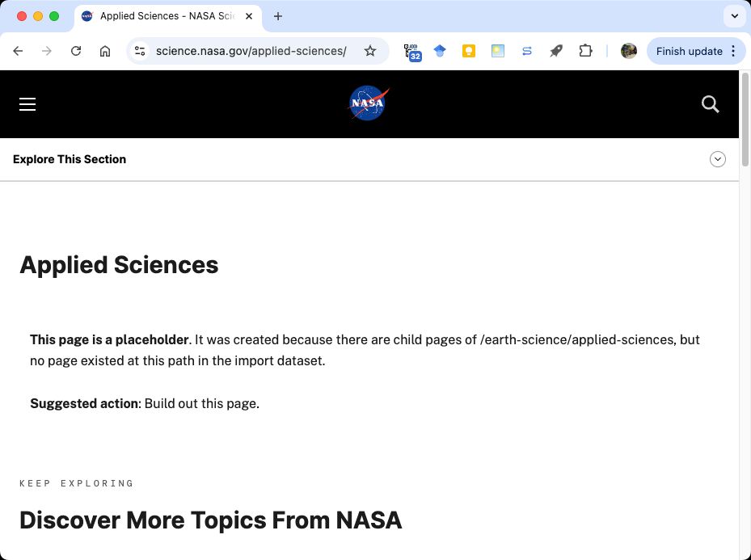Click the browser forward arrow
The height and width of the screenshot is (560, 751).
(x=47, y=51)
